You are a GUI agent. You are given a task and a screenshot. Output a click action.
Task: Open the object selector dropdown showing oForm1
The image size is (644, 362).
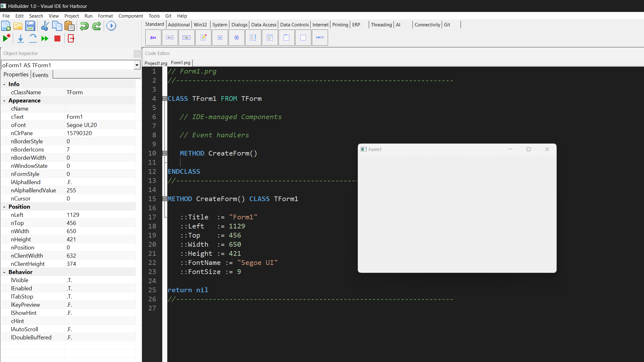[x=137, y=65]
